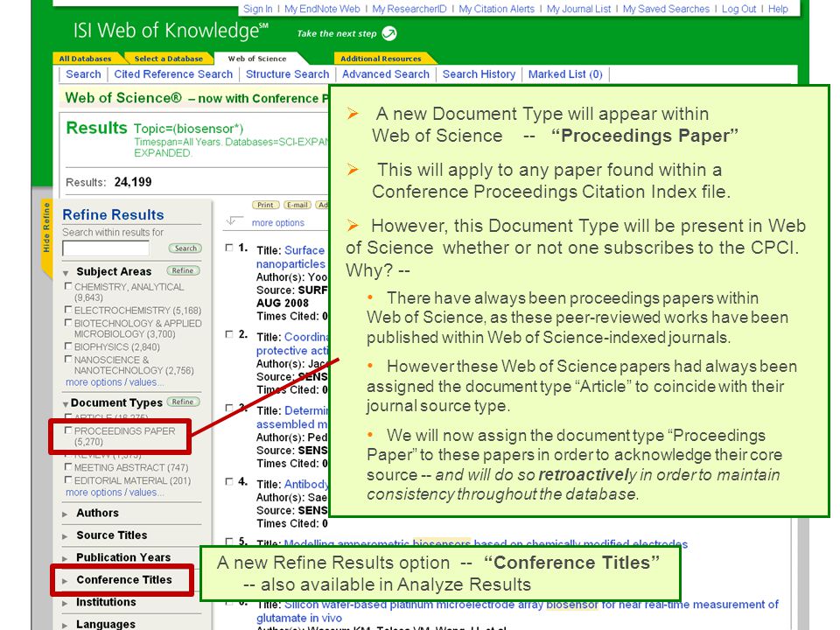Check the Meeting Abstract document type

68,466
